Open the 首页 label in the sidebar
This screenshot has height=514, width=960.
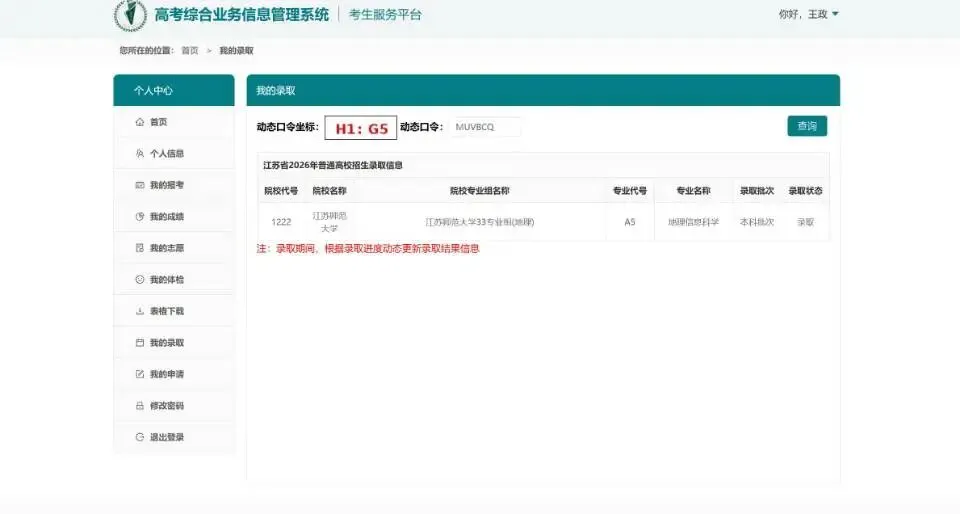click(x=159, y=122)
